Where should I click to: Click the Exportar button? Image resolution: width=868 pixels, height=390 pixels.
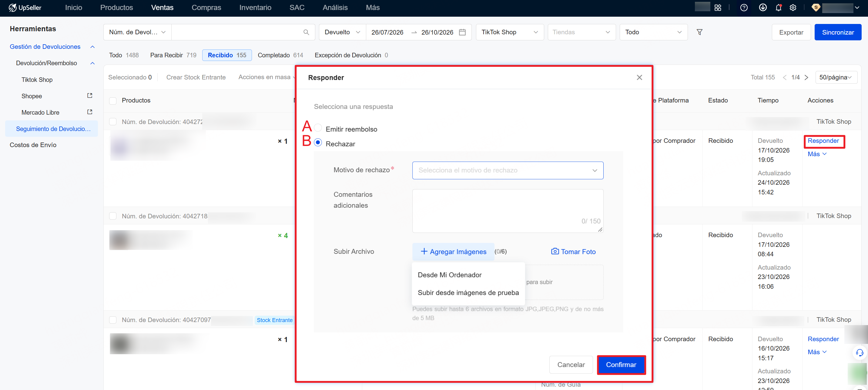[791, 32]
